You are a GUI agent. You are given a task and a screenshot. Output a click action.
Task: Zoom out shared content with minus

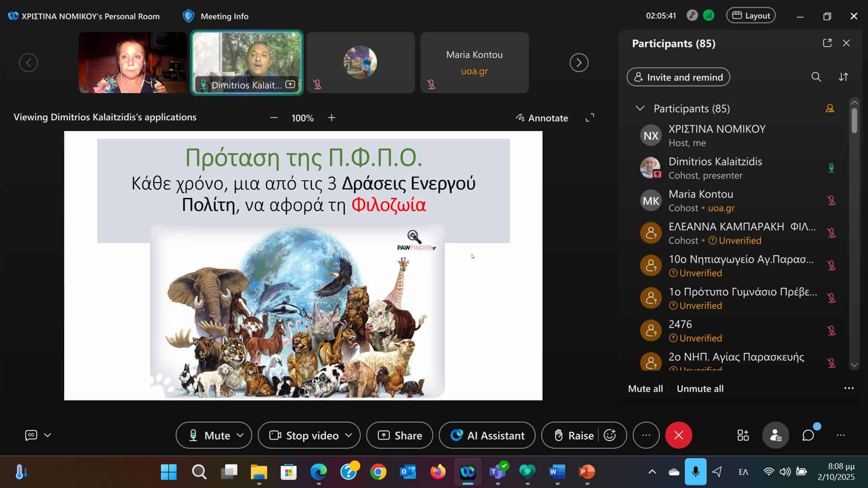coord(274,117)
